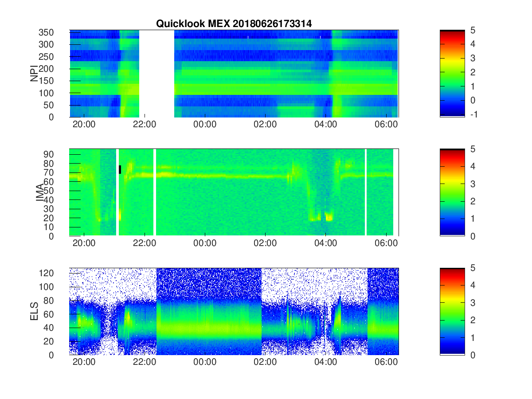Click "00:00" time label under NPI panel
The width and height of the screenshot is (532, 399).
click(x=205, y=125)
